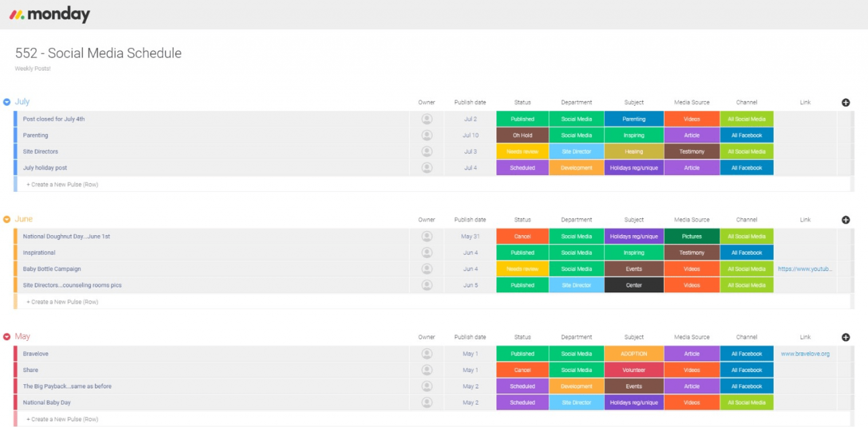This screenshot has height=427, width=868.
Task: Collapse the June group
Action: pyautogui.click(x=7, y=220)
